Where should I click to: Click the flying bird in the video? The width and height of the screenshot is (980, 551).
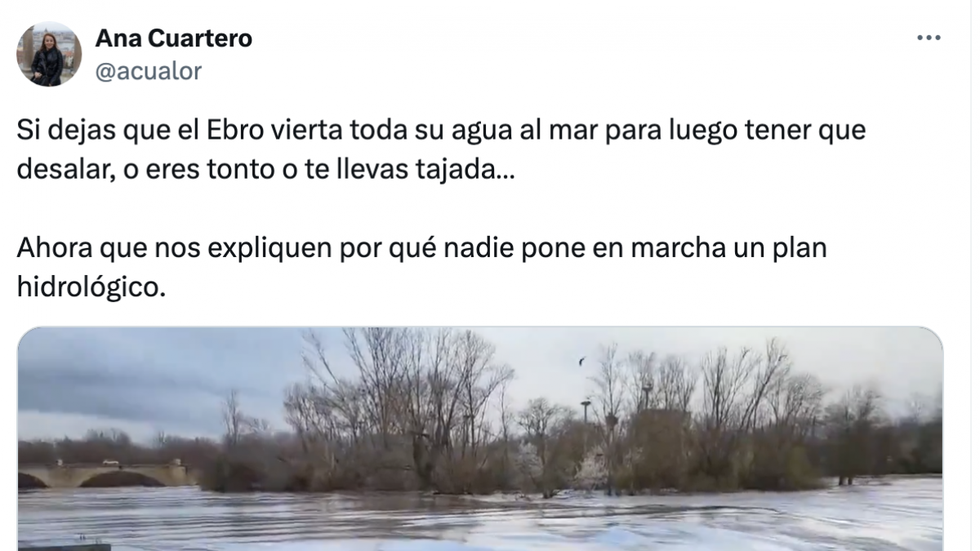coord(581,361)
